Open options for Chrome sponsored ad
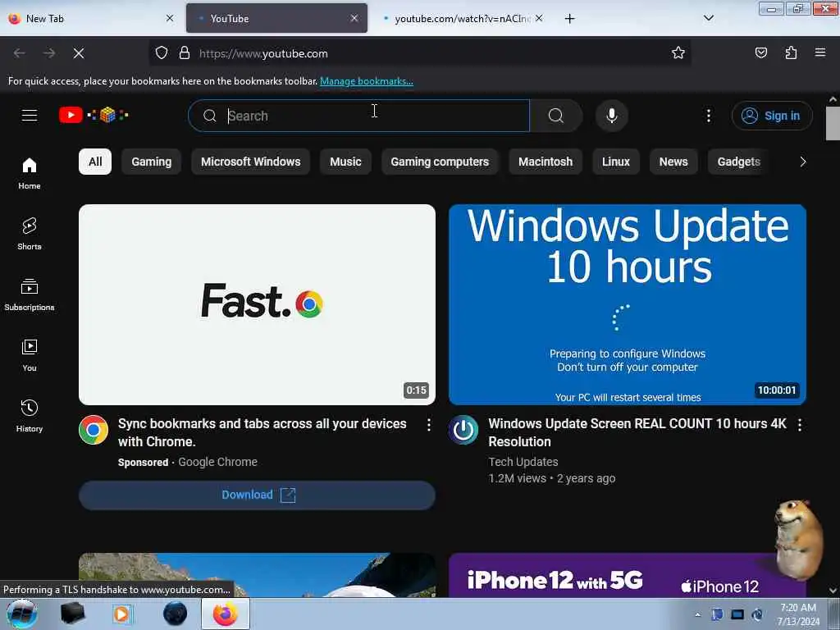The image size is (840, 630). [x=428, y=425]
